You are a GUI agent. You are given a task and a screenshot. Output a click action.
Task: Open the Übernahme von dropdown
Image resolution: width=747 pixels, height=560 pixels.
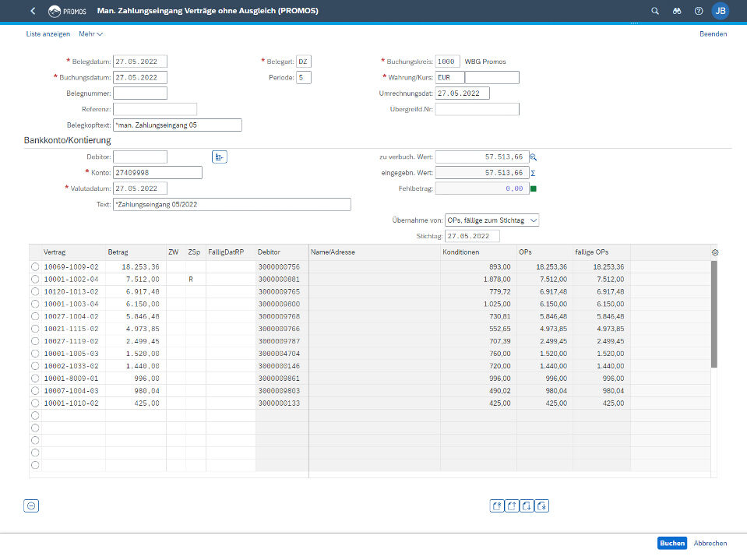492,220
